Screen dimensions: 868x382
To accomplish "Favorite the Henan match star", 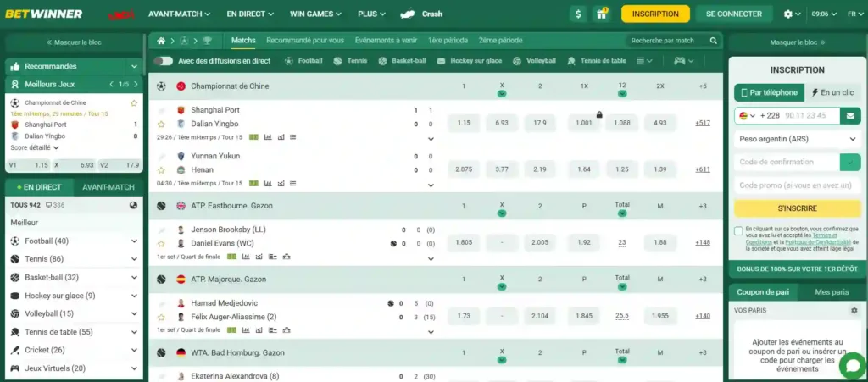I will (161, 169).
